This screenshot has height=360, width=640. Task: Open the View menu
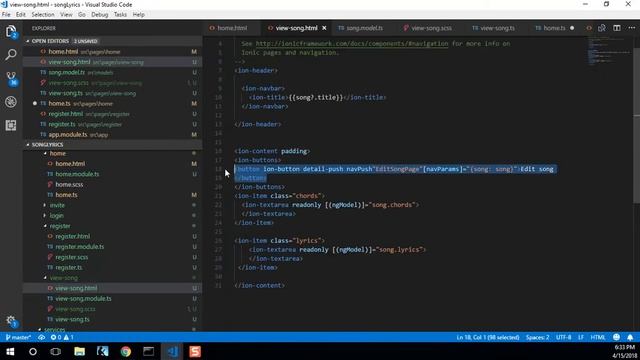coord(66,14)
